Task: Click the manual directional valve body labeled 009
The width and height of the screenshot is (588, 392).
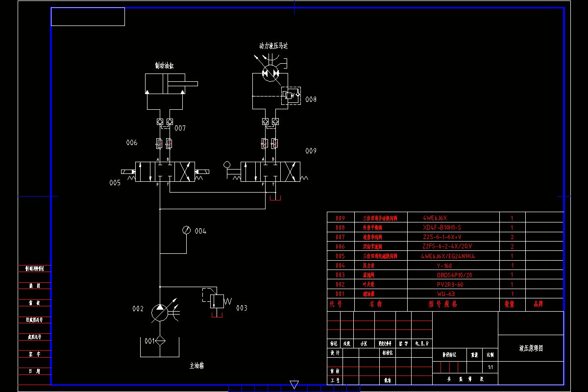Action: pos(270,171)
